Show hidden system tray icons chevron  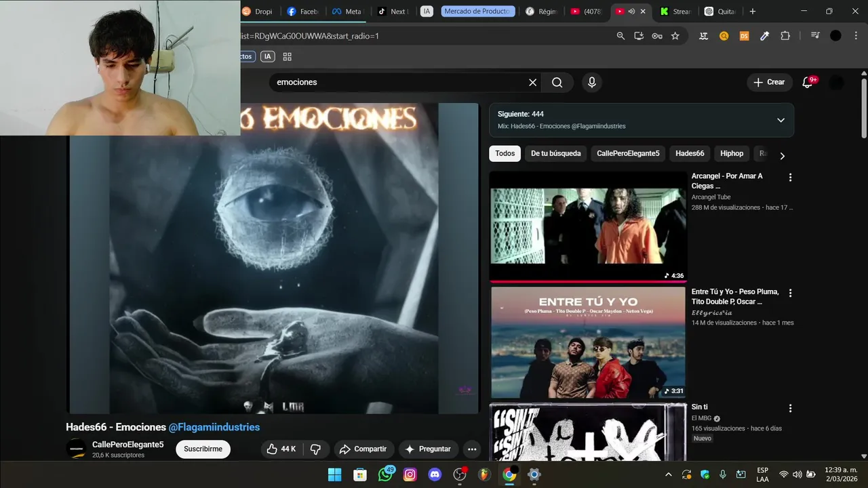coord(669,474)
